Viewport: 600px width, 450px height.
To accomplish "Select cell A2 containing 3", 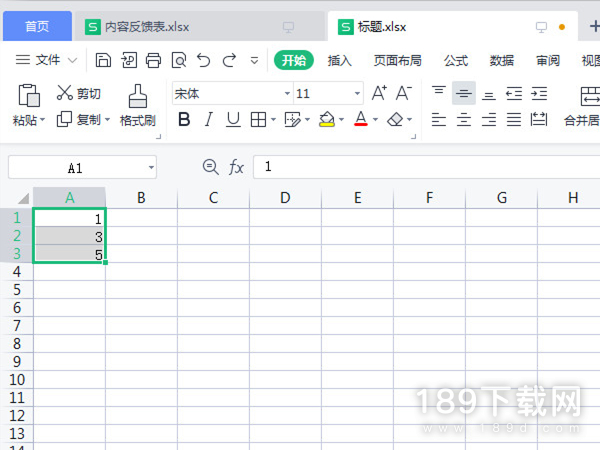I will point(69,236).
